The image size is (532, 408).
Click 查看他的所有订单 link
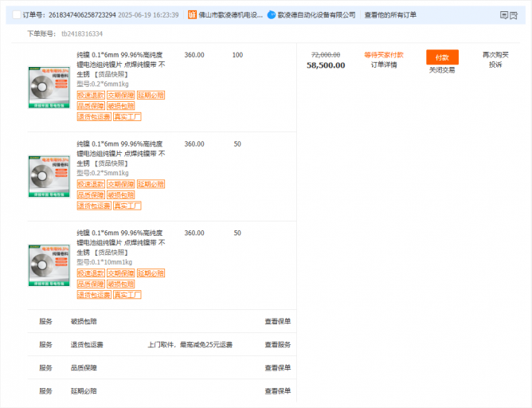pyautogui.click(x=390, y=15)
